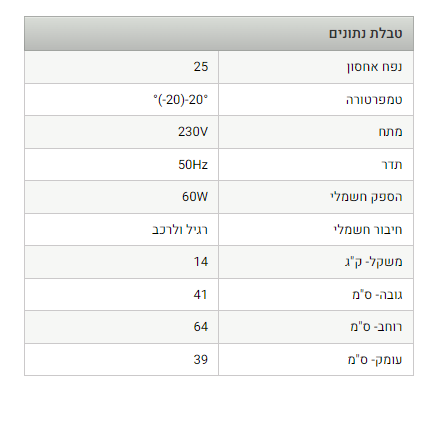Select the גובה- ס"מ label cell
This screenshot has height=431, width=437.
coord(316,295)
